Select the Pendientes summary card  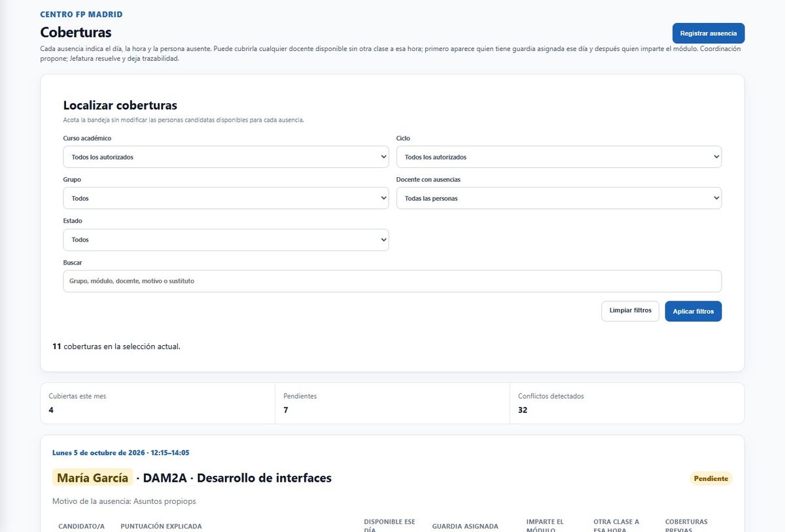392,403
